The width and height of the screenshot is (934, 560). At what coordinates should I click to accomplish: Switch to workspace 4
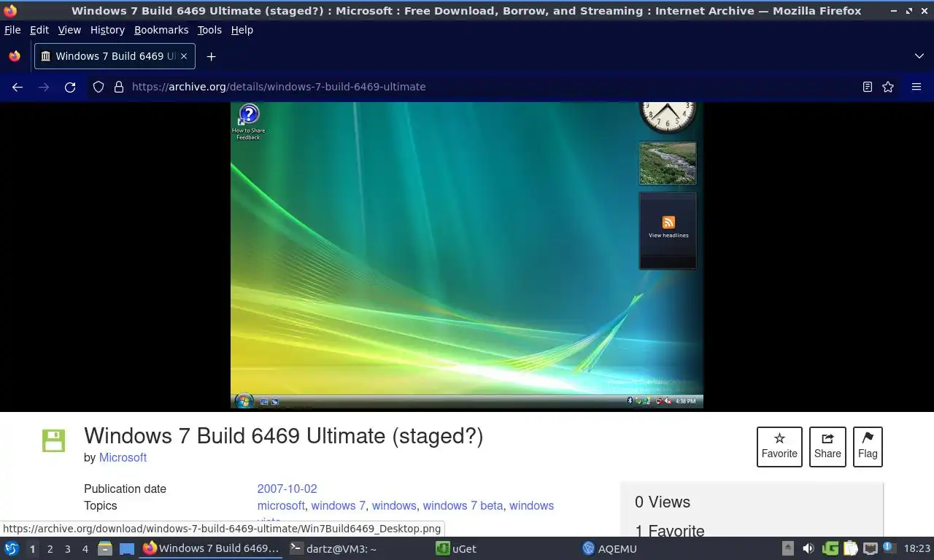85,548
